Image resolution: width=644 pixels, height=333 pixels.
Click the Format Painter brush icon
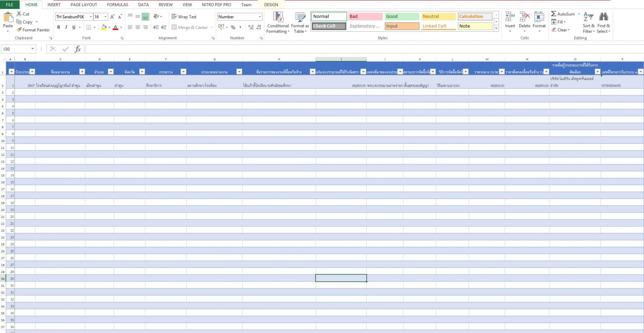[19, 30]
